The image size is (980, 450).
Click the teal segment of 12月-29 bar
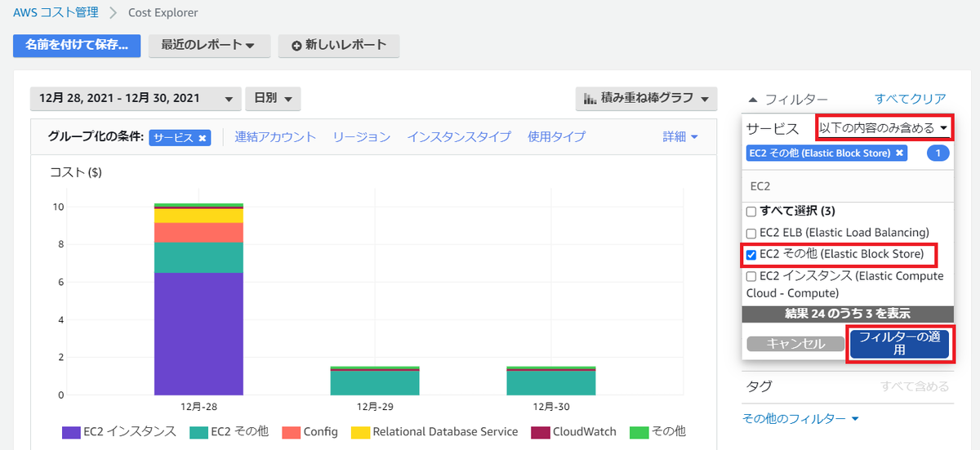tap(375, 383)
